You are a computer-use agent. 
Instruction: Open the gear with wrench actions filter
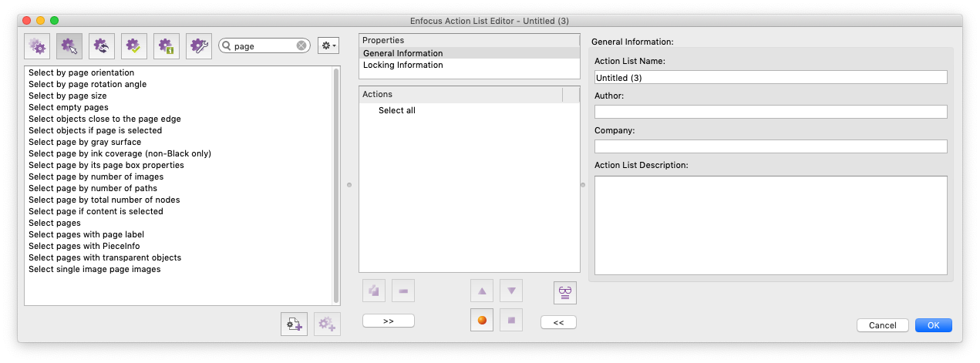[199, 46]
